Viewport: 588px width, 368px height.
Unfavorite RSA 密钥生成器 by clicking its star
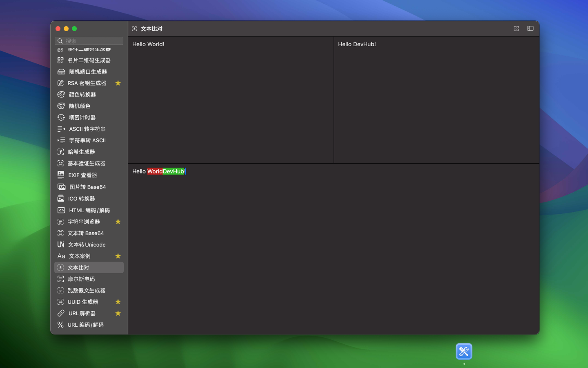coord(118,83)
